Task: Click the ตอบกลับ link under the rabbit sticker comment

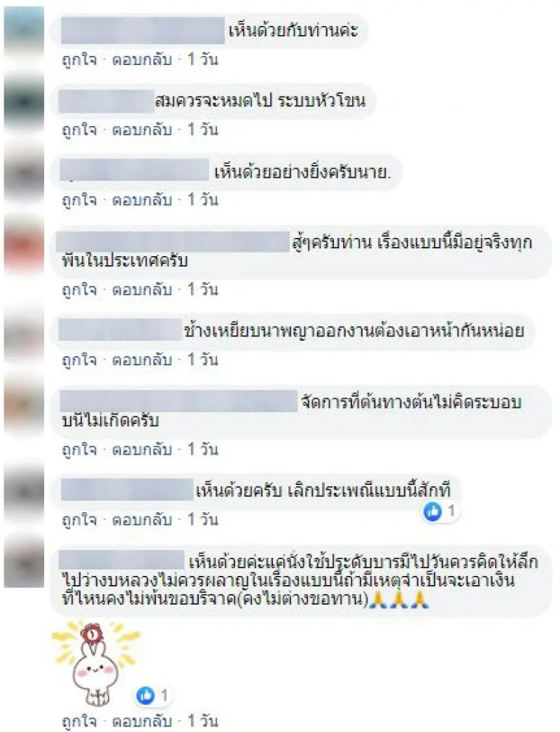Action: tap(142, 722)
